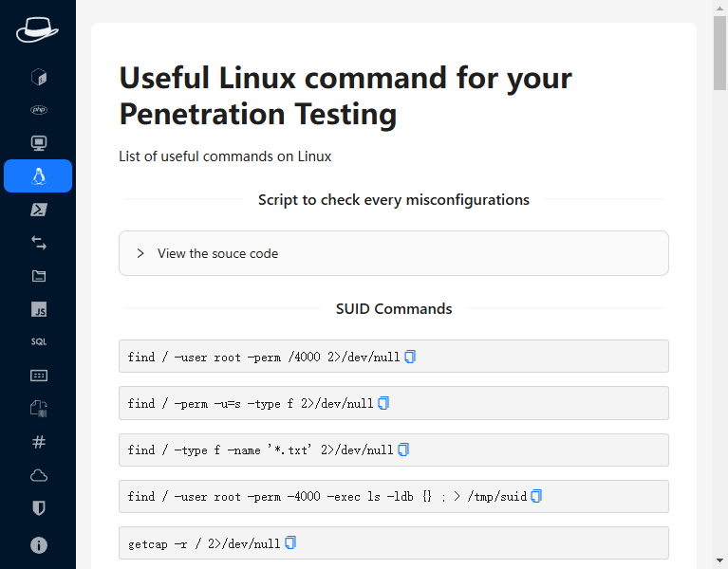Go to the file transfer arrows icon
Screen dimensions: 728x569
coord(38,243)
